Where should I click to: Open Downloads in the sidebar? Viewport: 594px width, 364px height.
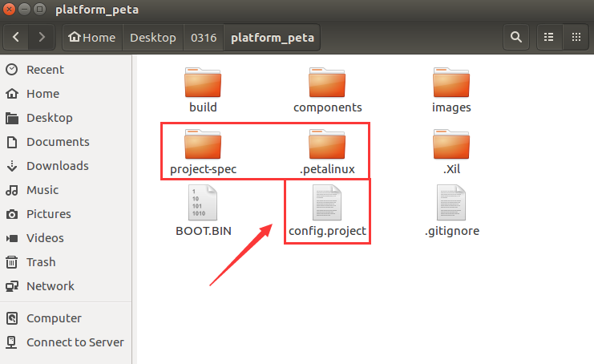tap(66, 166)
